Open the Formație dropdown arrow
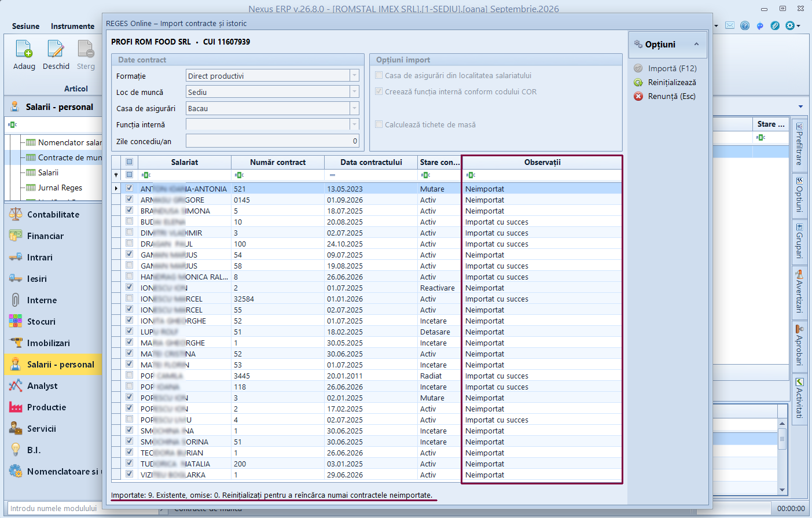The width and height of the screenshot is (812, 518). tap(354, 76)
